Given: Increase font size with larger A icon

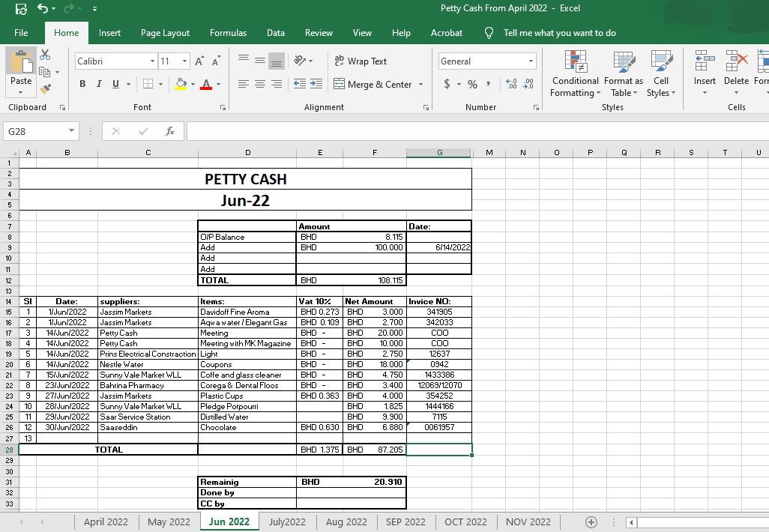Looking at the screenshot, I should point(199,61).
